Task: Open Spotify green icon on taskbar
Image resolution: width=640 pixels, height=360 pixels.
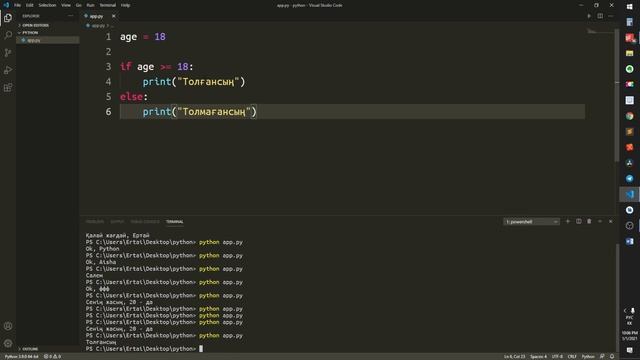Action: pyautogui.click(x=629, y=69)
